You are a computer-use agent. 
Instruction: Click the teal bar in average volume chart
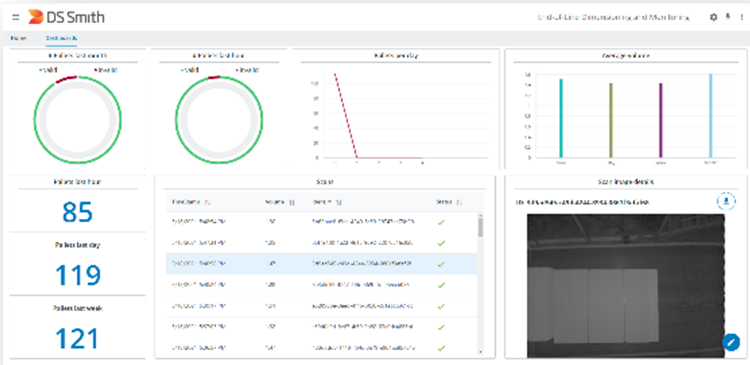coord(561,118)
